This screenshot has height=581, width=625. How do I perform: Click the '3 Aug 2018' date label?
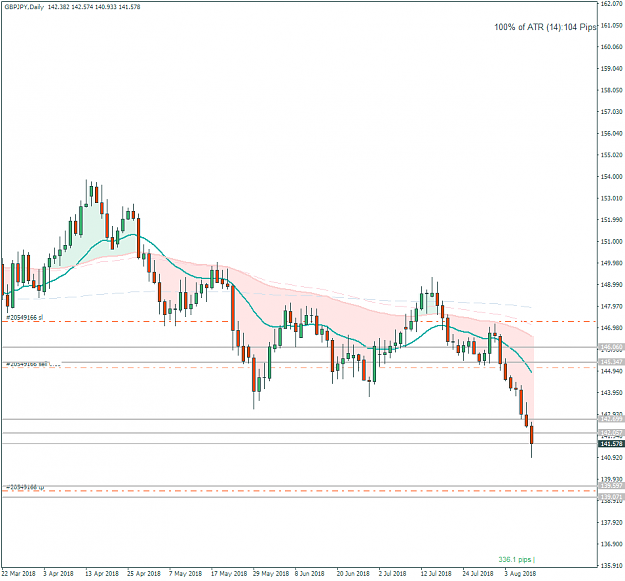pos(520,573)
